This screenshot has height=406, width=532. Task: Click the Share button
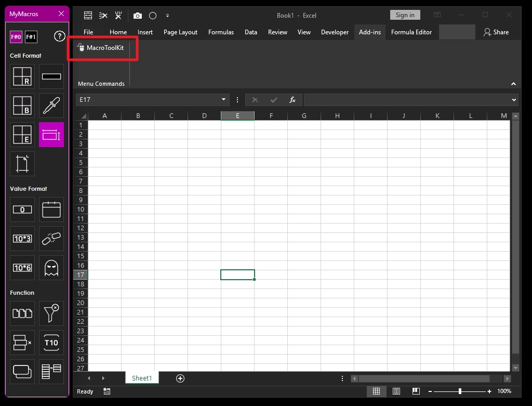pos(496,32)
